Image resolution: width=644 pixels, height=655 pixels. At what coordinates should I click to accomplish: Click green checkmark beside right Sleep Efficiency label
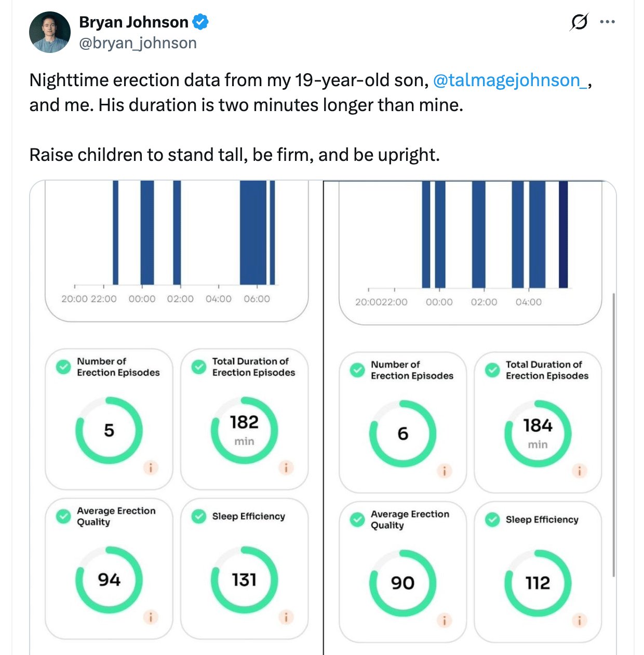point(492,520)
